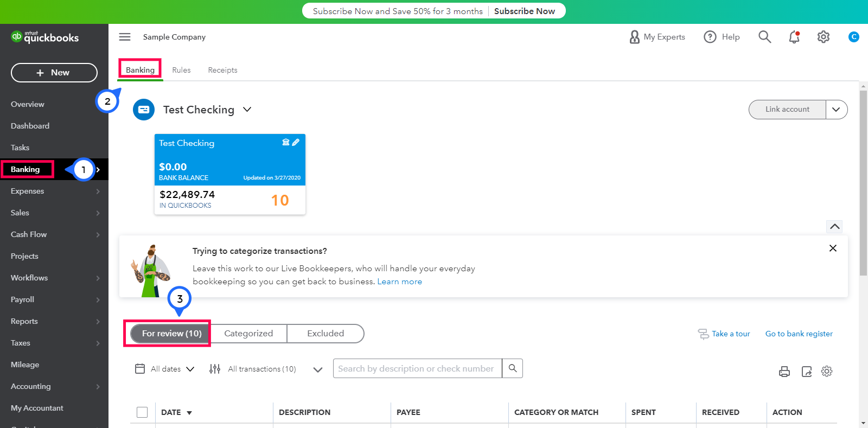This screenshot has width=868, height=428.
Task: Open the notifications bell
Action: point(794,37)
